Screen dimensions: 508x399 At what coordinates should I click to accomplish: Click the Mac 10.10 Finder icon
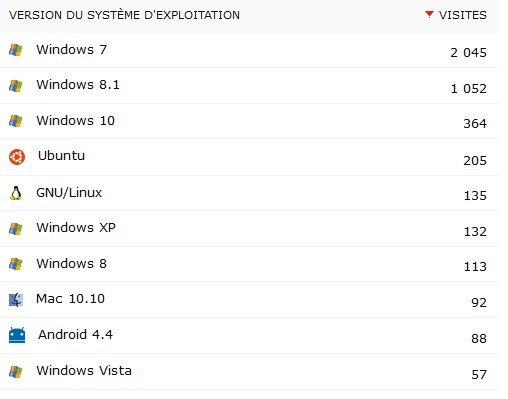[x=16, y=300]
